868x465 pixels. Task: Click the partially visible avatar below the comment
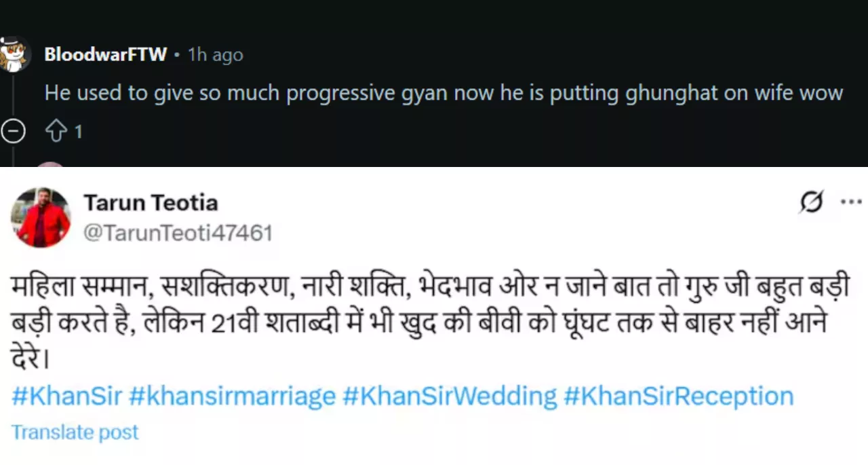[49, 165]
